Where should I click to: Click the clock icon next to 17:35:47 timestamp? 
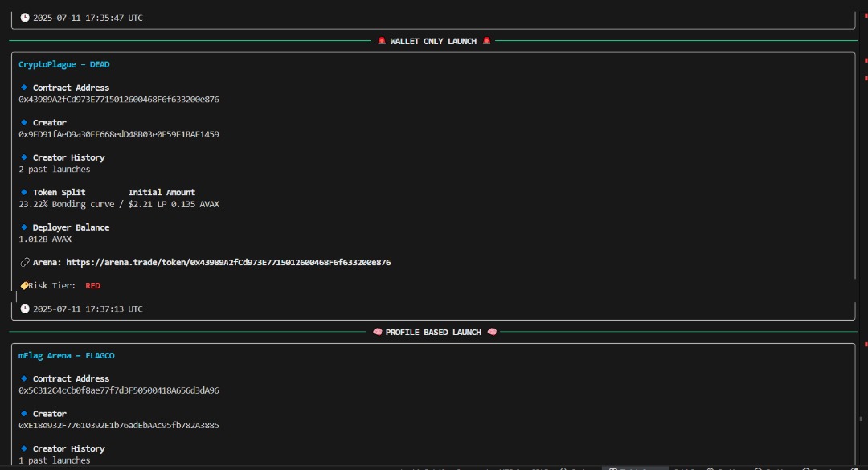[24, 18]
